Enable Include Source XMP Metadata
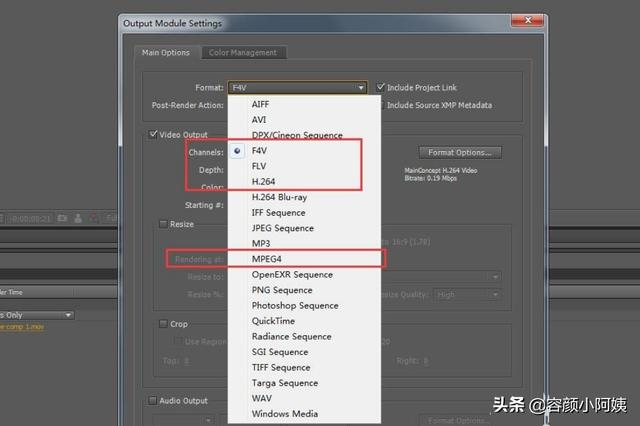The image size is (640, 426). [x=381, y=104]
